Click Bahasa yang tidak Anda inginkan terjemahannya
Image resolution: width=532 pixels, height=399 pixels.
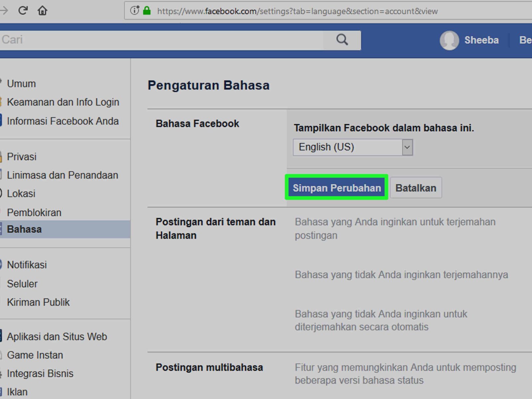pos(401,275)
